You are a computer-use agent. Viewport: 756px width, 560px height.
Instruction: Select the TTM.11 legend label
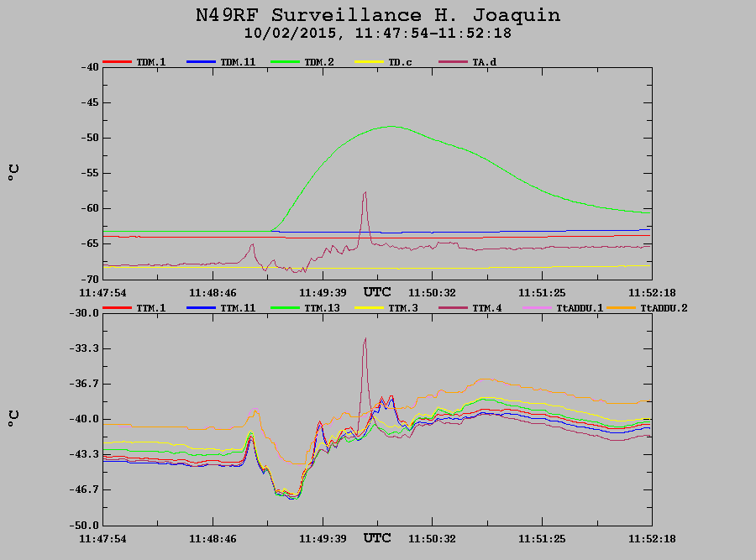pos(238,308)
